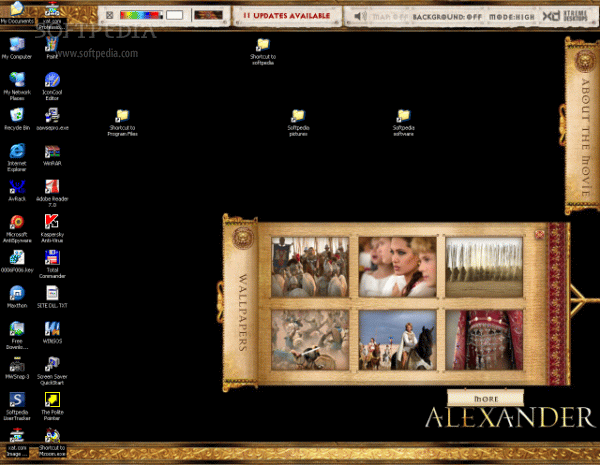Viewport: 600px width, 465px height.
Task: Open the Recycle Bin
Action: coord(17,119)
